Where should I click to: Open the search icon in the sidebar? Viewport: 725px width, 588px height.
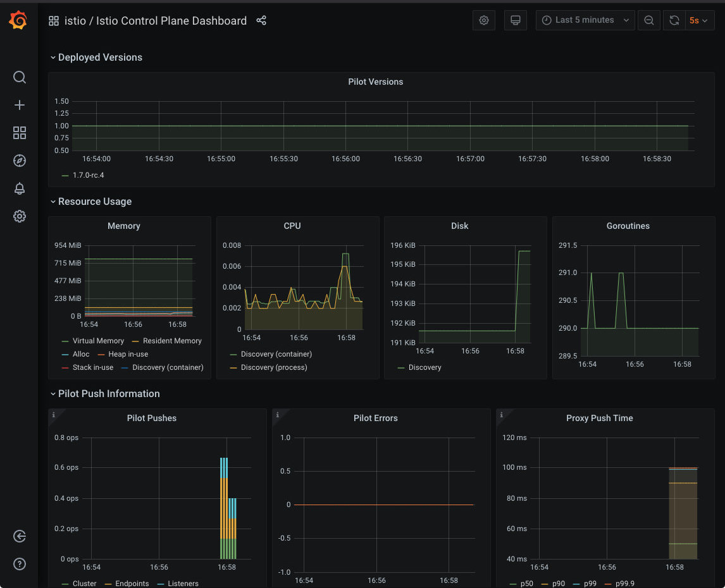point(20,77)
